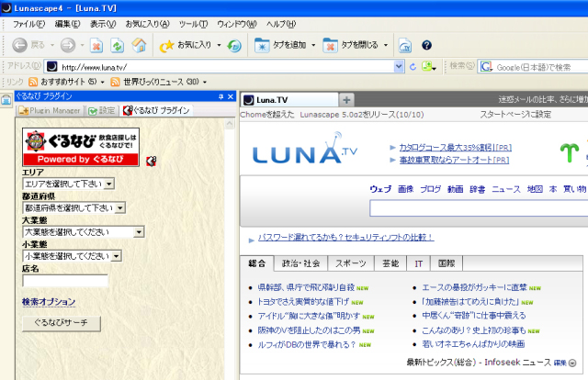Click the sidebar toggle icon at left edge
Viewport: 588px width, 380px height.
[6, 100]
